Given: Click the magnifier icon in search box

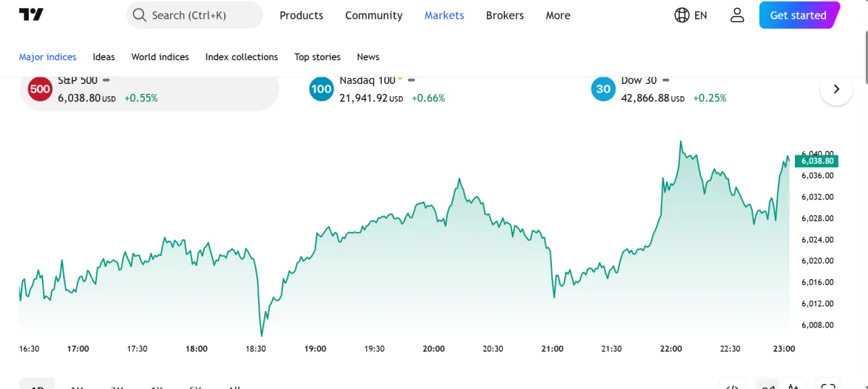Looking at the screenshot, I should coord(140,15).
